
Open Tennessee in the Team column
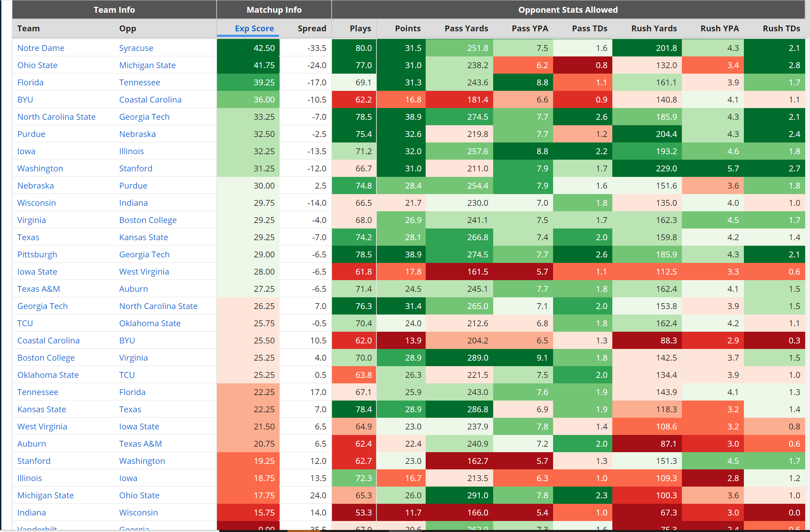pos(38,392)
